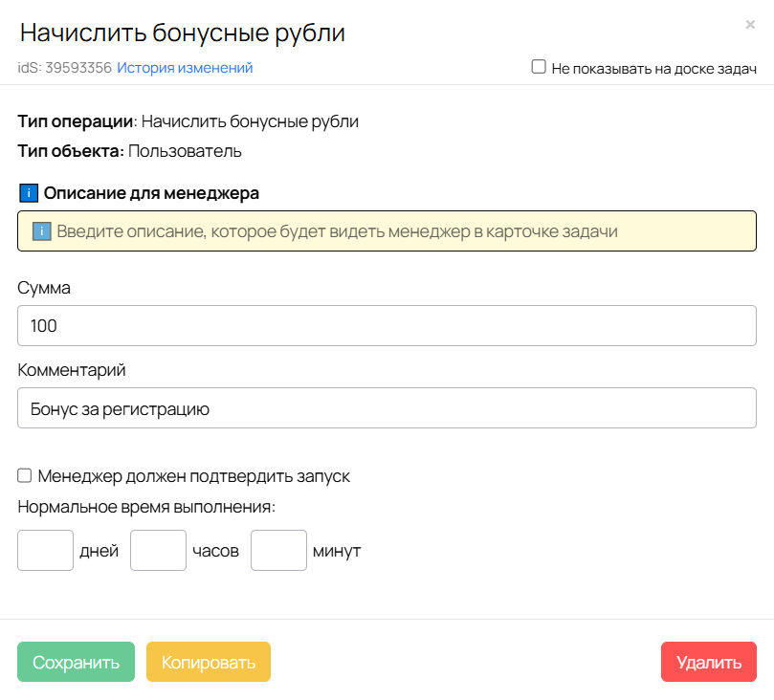Click the 'часов' number input

tap(157, 550)
